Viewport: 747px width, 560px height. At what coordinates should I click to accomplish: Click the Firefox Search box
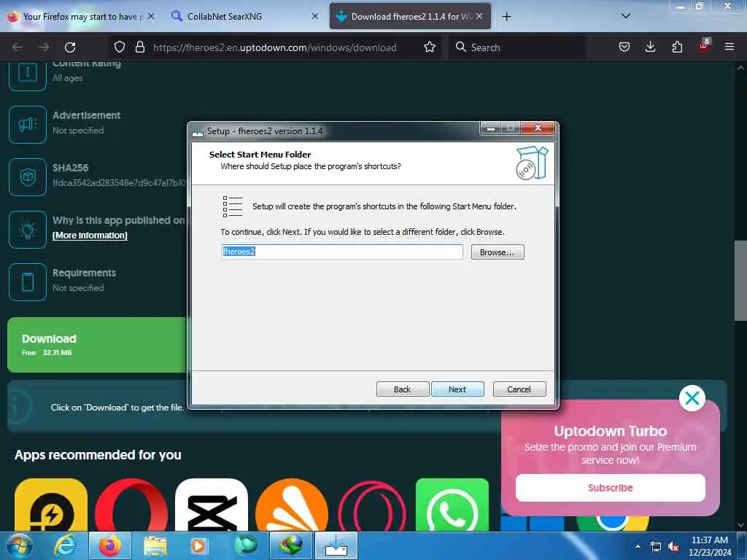pyautogui.click(x=517, y=47)
